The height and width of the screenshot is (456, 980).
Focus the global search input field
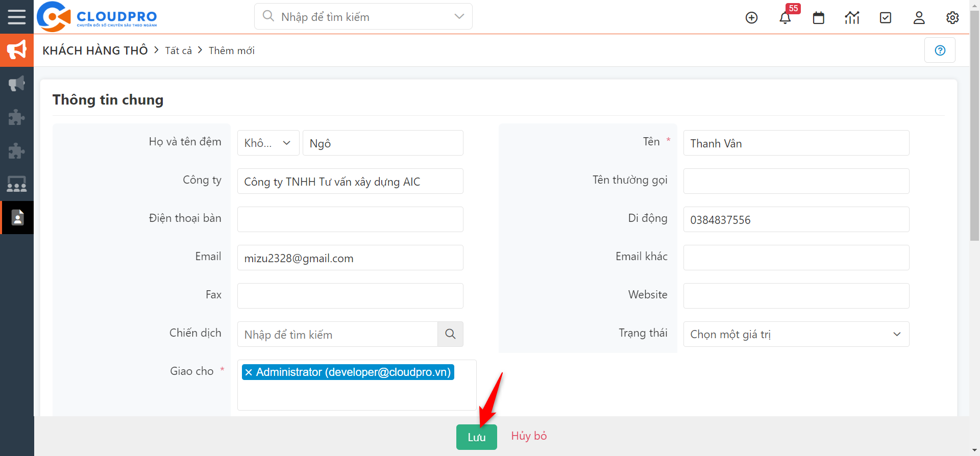coord(363,17)
